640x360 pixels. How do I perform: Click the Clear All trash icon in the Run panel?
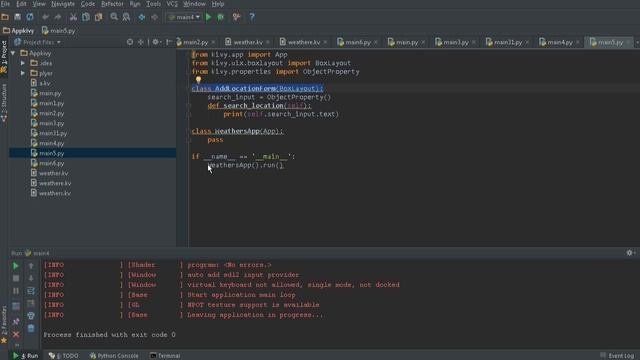coord(31,328)
